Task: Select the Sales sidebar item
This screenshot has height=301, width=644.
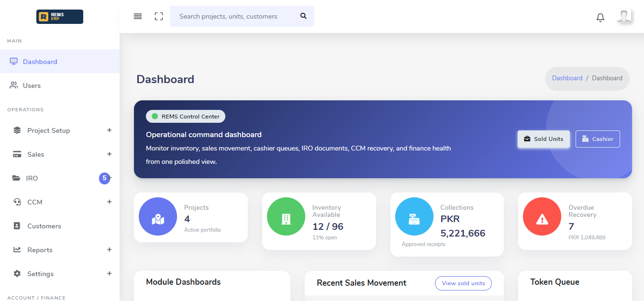Action: click(60, 154)
